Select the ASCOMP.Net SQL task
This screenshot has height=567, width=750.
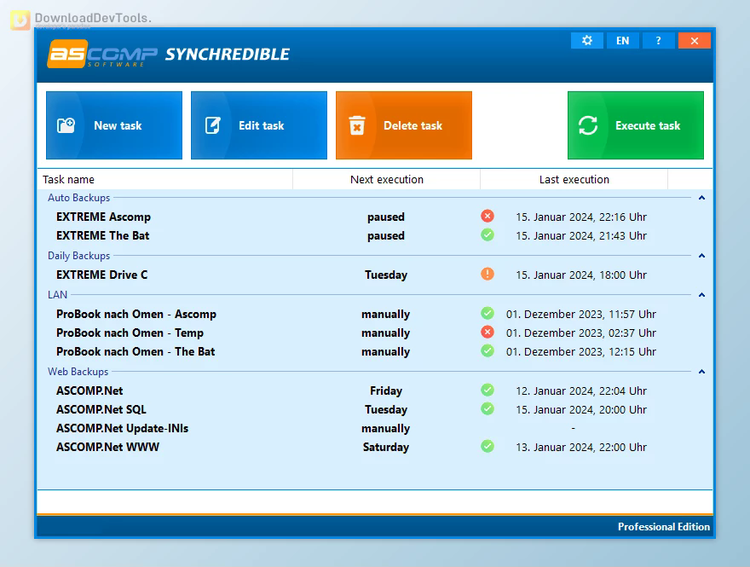point(375,409)
